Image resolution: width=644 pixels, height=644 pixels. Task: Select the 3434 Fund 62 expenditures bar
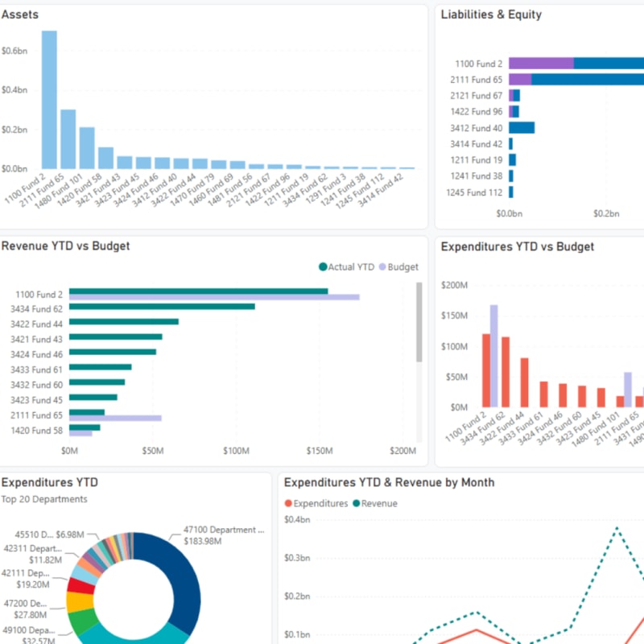coord(506,372)
